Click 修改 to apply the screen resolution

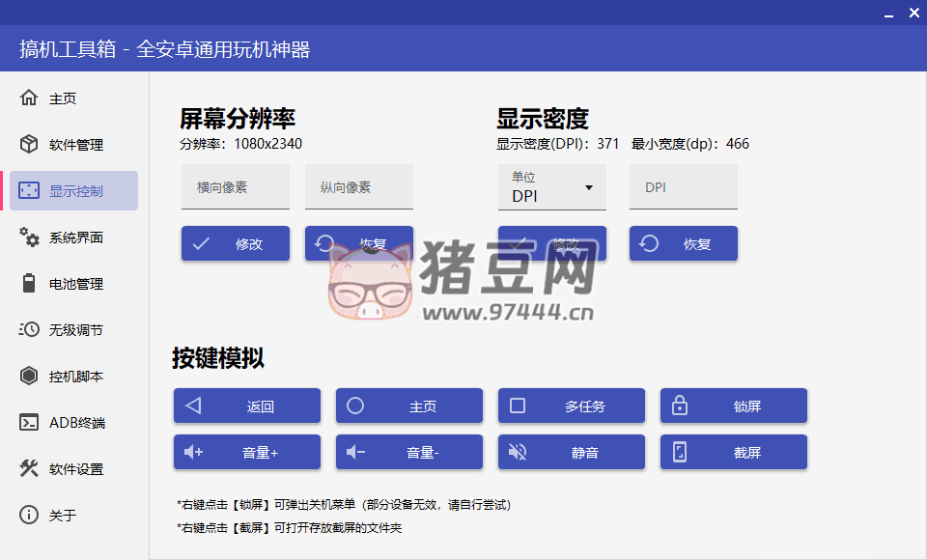(235, 243)
